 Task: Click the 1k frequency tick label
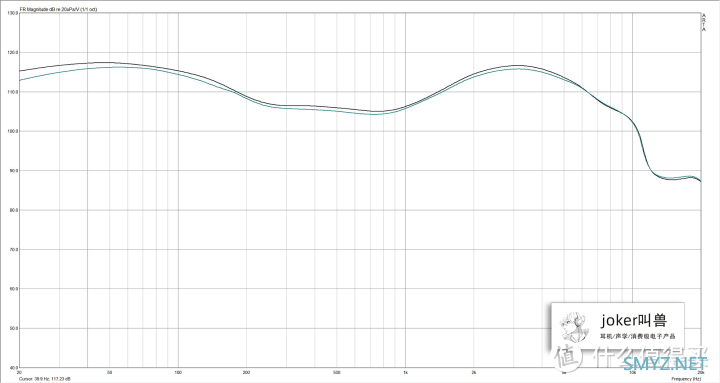(x=405, y=372)
